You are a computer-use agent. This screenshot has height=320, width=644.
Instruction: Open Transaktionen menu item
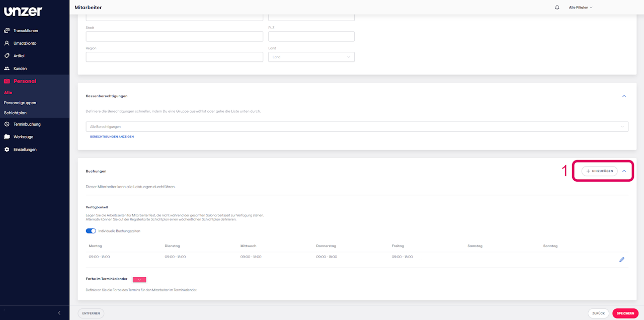[26, 31]
